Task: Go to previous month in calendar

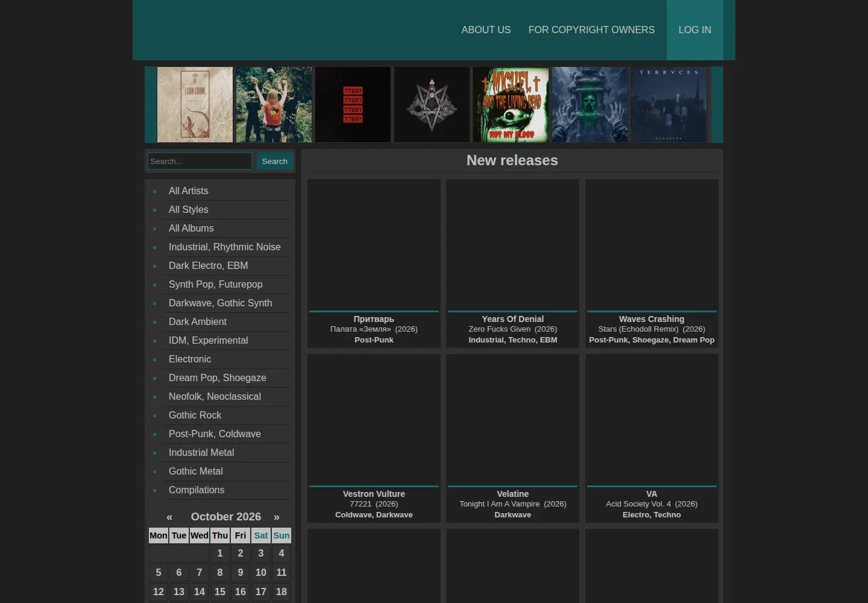Action: [x=169, y=517]
